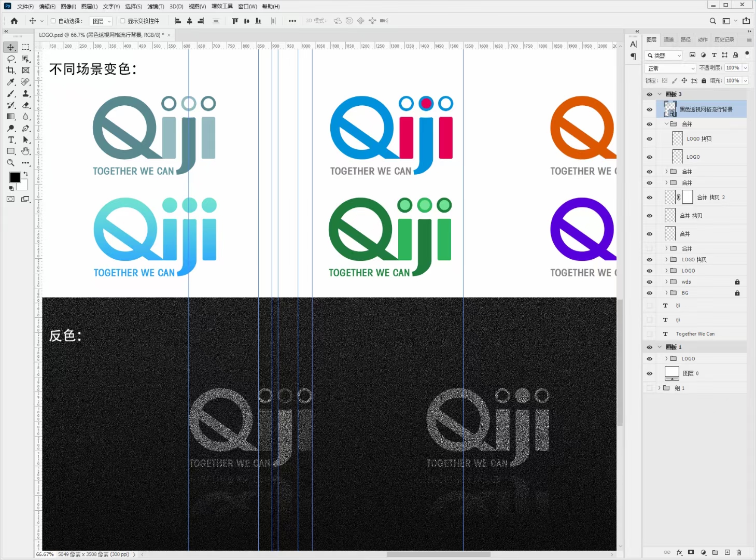Toggle visibility of wds group
This screenshot has height=560, width=756.
649,282
